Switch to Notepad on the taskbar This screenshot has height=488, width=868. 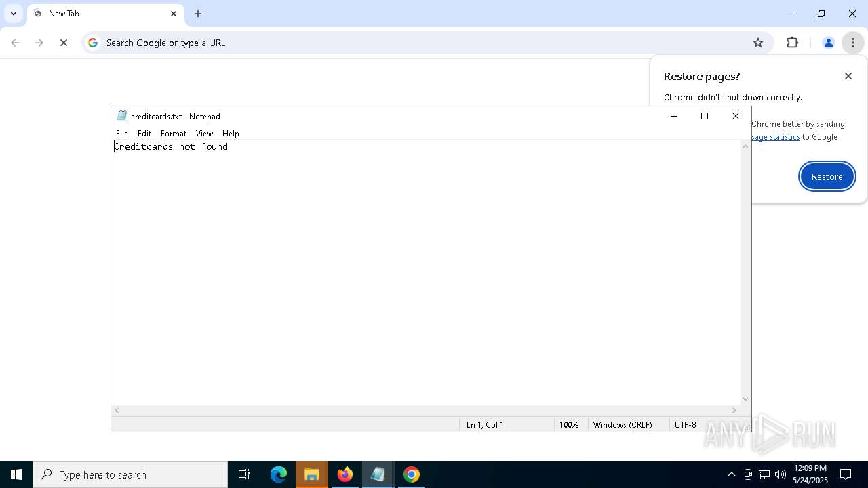tap(378, 474)
